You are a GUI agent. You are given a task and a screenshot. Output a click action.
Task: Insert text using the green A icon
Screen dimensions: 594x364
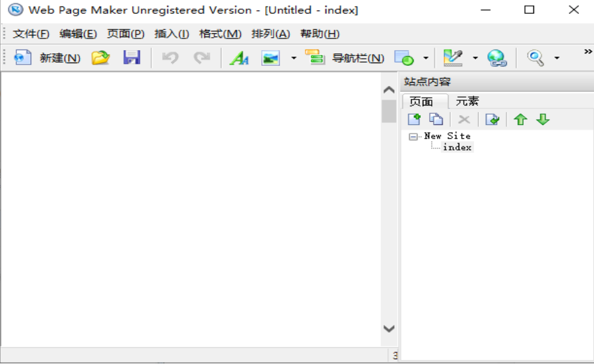[x=239, y=58]
